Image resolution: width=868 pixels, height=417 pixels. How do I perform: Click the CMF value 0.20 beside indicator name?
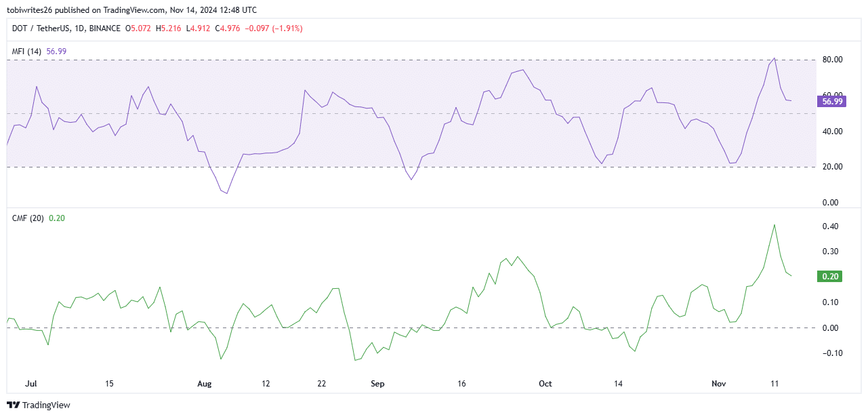pos(57,218)
